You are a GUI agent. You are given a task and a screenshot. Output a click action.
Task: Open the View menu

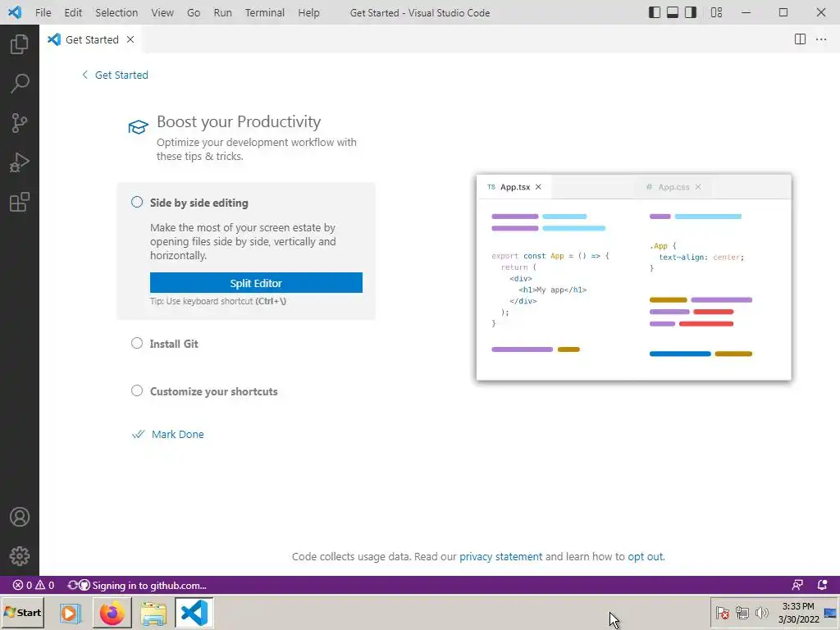162,12
